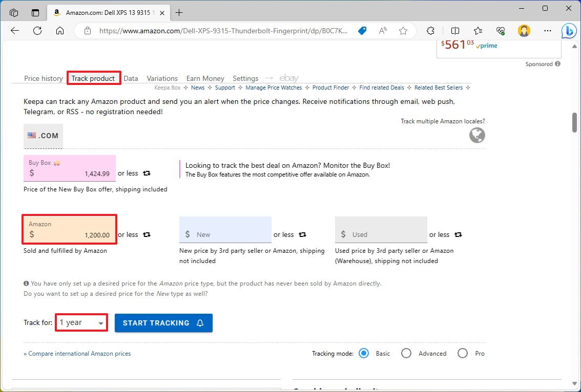Click the Used price input field
The image size is (581, 392).
(x=381, y=230)
